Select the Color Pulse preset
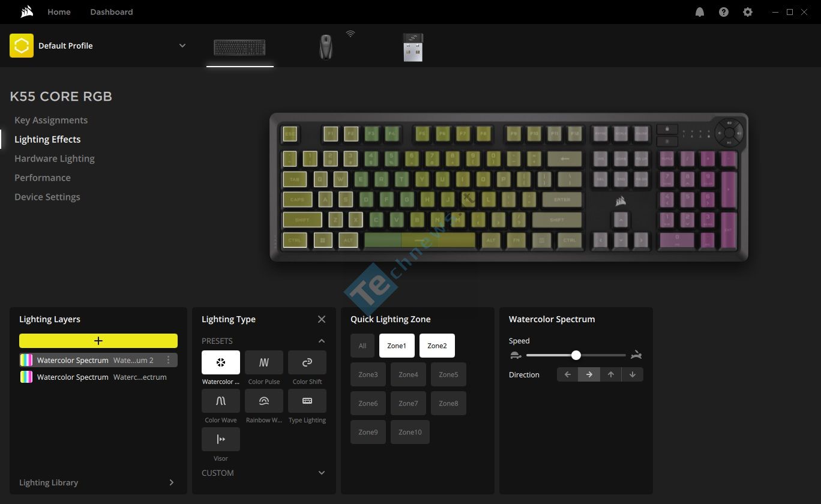Screen dimensions: 821x504 (264, 362)
